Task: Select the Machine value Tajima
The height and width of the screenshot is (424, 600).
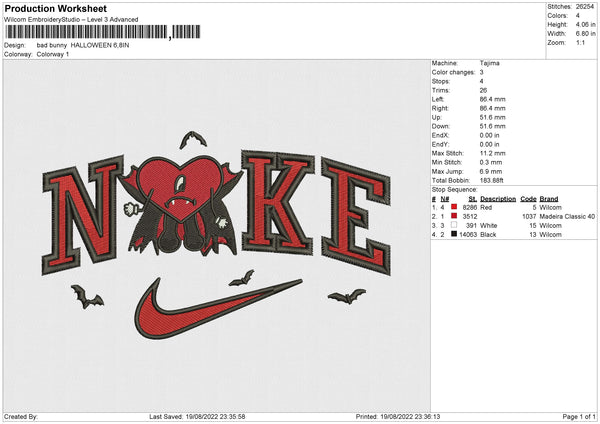Action: (489, 63)
